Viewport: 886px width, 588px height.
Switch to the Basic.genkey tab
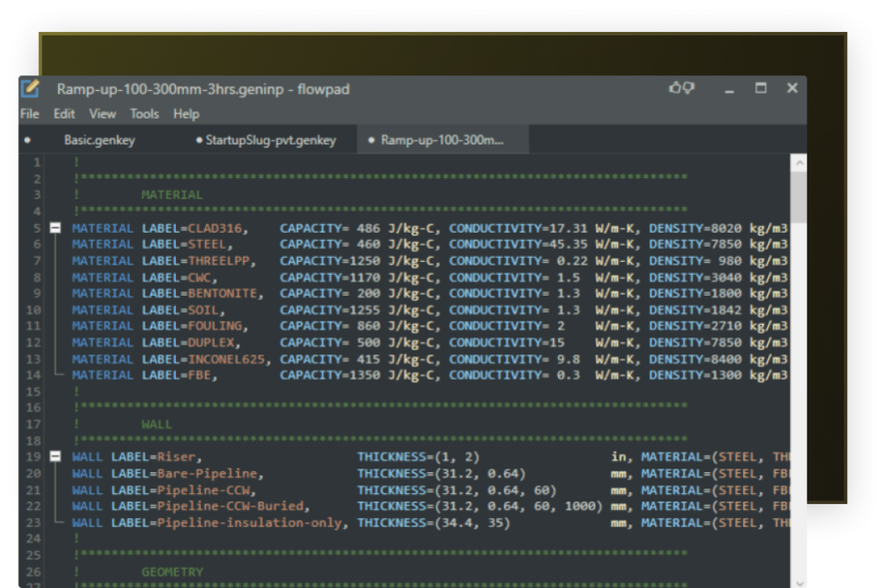pos(100,140)
